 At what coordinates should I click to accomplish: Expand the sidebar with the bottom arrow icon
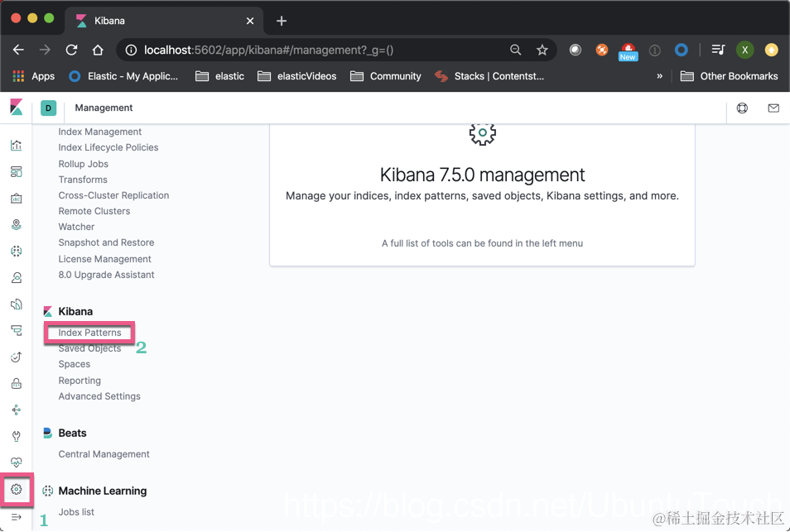tap(16, 517)
